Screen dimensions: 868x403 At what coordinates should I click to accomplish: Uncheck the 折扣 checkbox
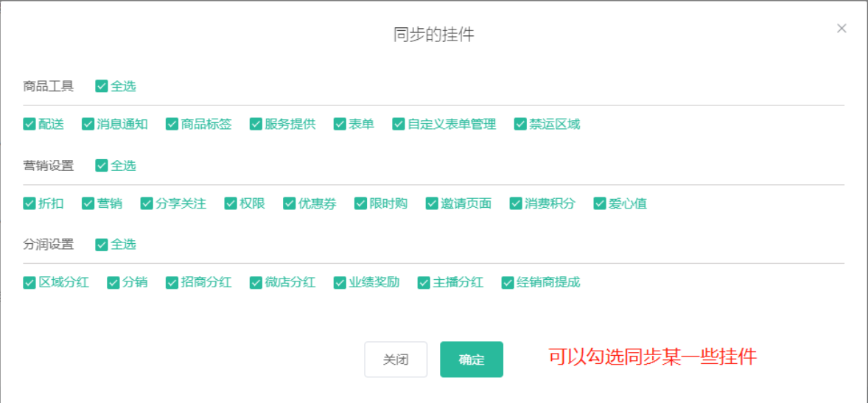pos(29,203)
